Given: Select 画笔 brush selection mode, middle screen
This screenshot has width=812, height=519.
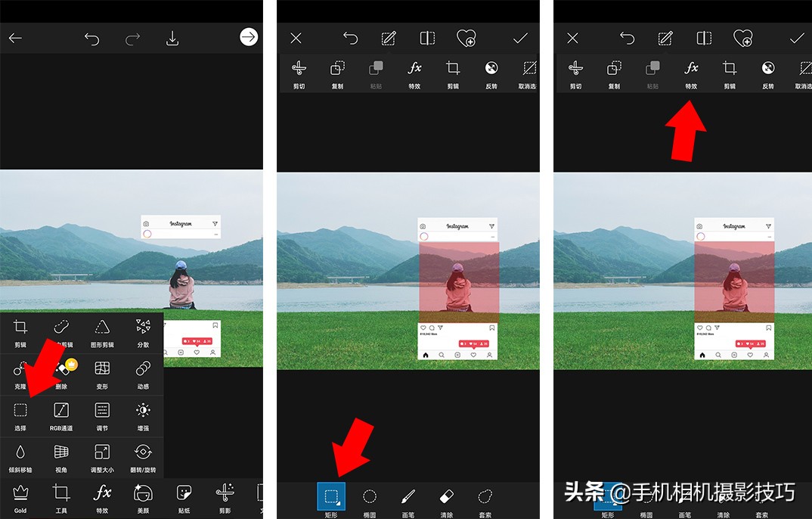Looking at the screenshot, I should tap(408, 502).
